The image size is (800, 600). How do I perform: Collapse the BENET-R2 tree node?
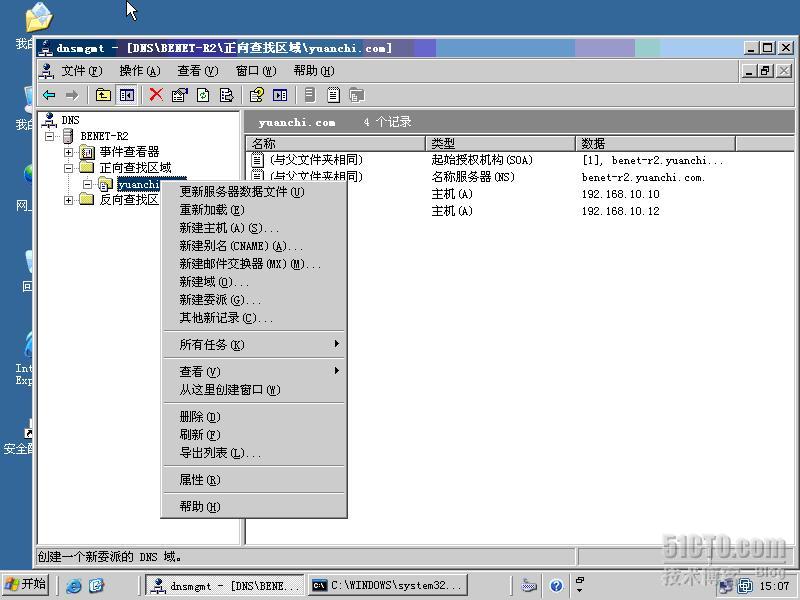click(49, 136)
